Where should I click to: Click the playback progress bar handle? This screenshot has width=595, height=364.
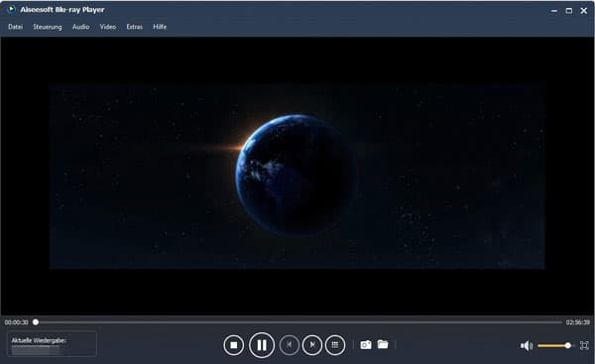[x=36, y=322]
